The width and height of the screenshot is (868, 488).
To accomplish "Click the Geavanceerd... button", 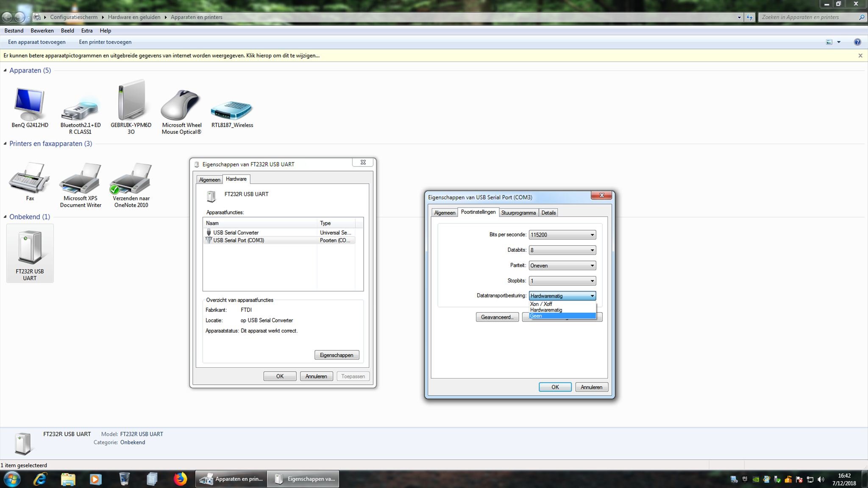I will [497, 317].
